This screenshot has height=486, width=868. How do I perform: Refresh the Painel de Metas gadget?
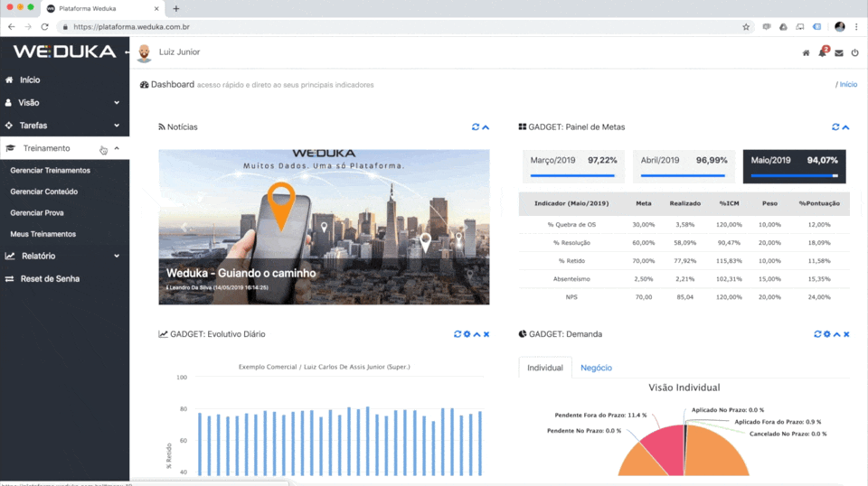coord(835,127)
